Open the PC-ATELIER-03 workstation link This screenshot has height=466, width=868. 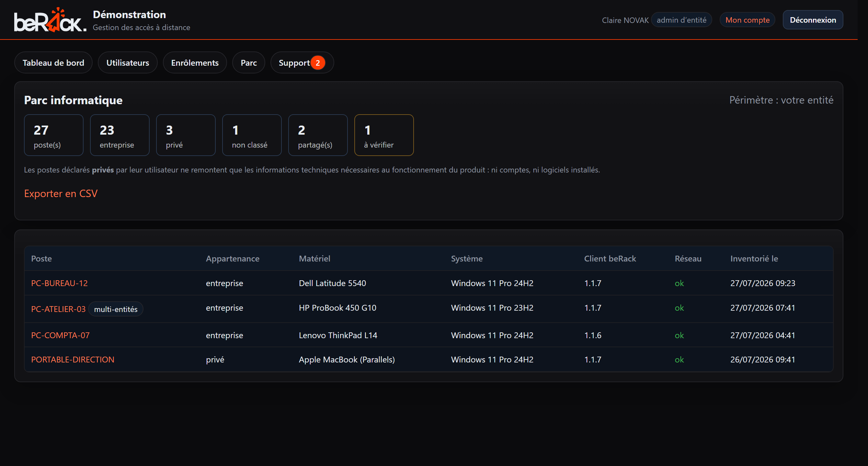coord(58,309)
